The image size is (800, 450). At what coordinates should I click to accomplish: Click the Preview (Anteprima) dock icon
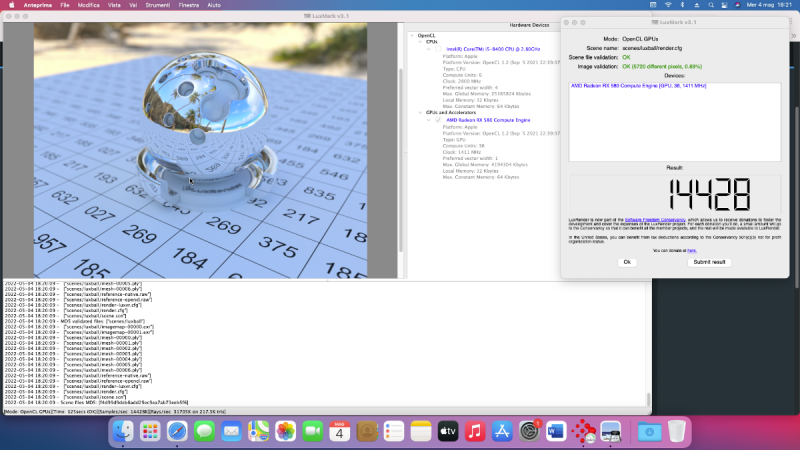611,432
